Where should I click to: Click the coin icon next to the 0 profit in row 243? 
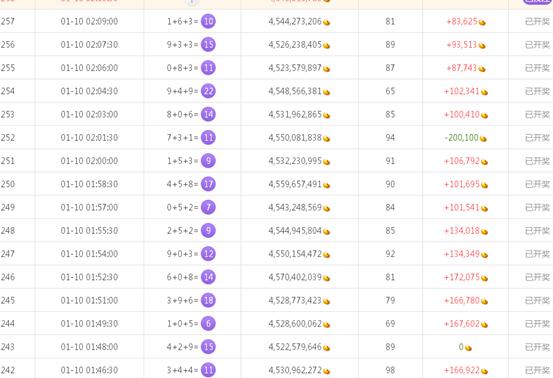click(x=468, y=348)
